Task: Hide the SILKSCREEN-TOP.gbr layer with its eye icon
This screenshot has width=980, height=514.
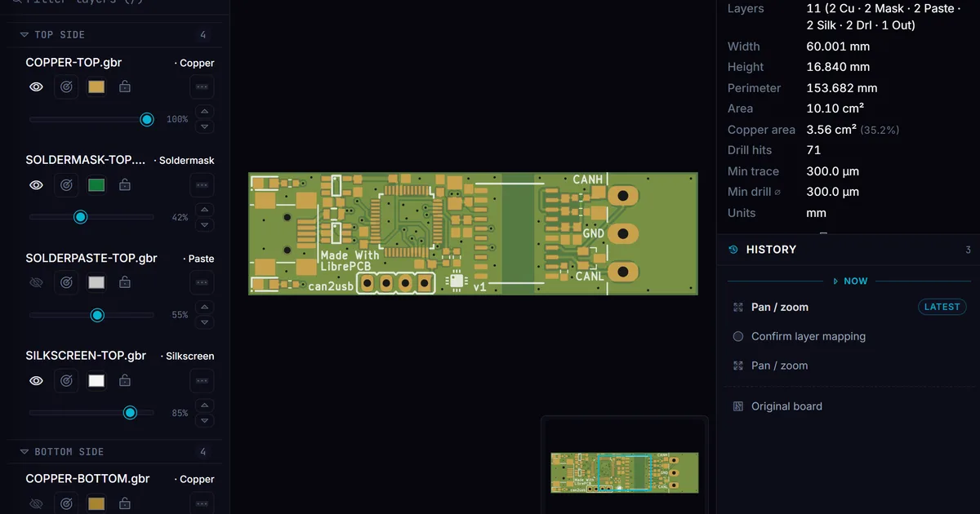Action: click(x=36, y=380)
